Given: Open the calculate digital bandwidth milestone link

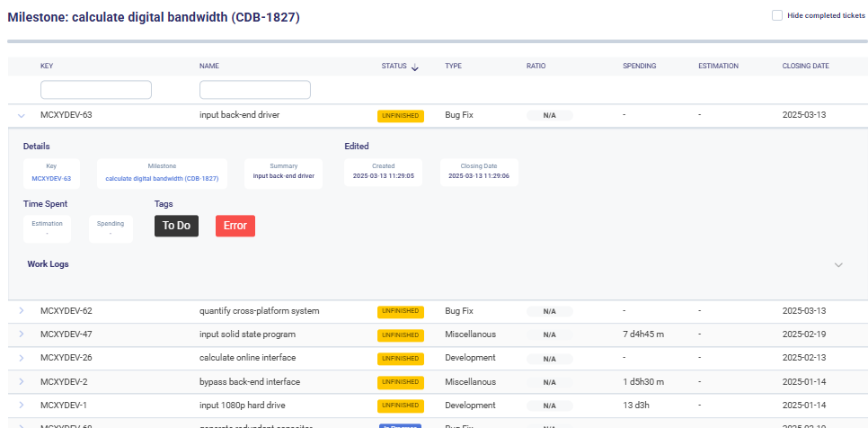Looking at the screenshot, I should (x=162, y=179).
